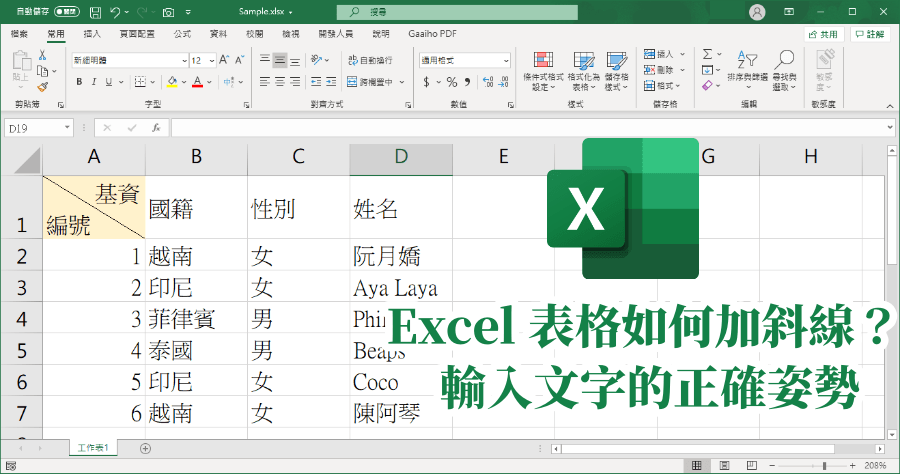Click the 共用 (Share) button
Image resolution: width=900 pixels, height=474 pixels.
[824, 34]
